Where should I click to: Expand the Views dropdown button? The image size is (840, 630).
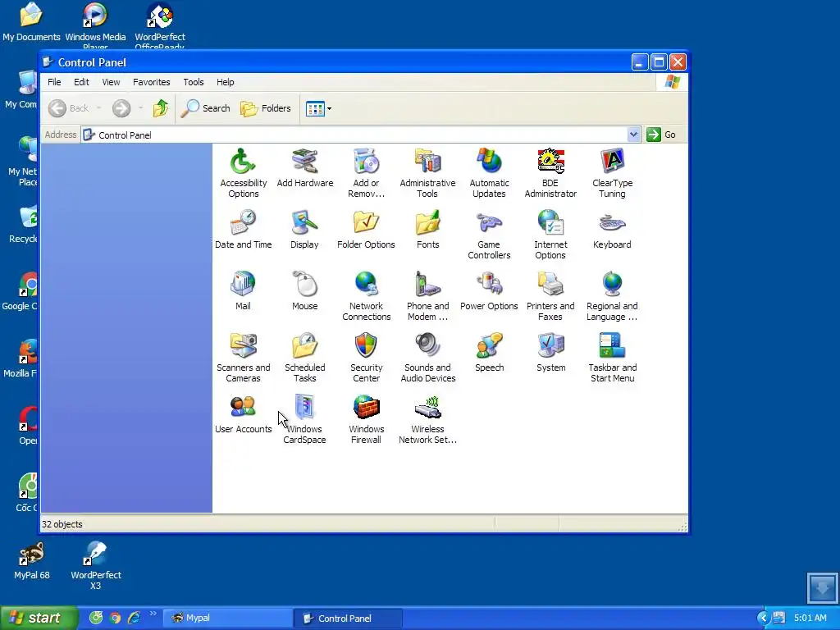[319, 108]
